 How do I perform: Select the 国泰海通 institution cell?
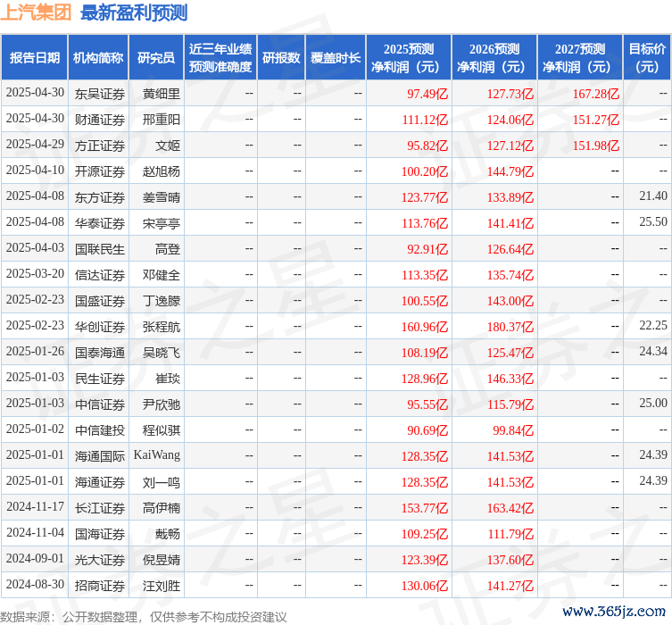(99, 353)
